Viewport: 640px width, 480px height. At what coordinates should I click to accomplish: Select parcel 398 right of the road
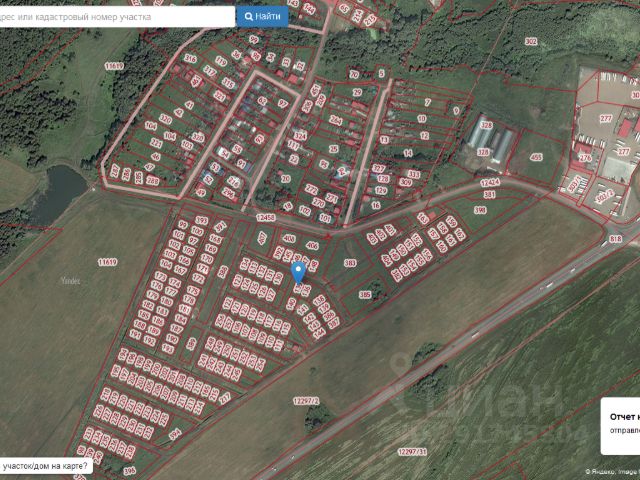pyautogui.click(x=479, y=210)
